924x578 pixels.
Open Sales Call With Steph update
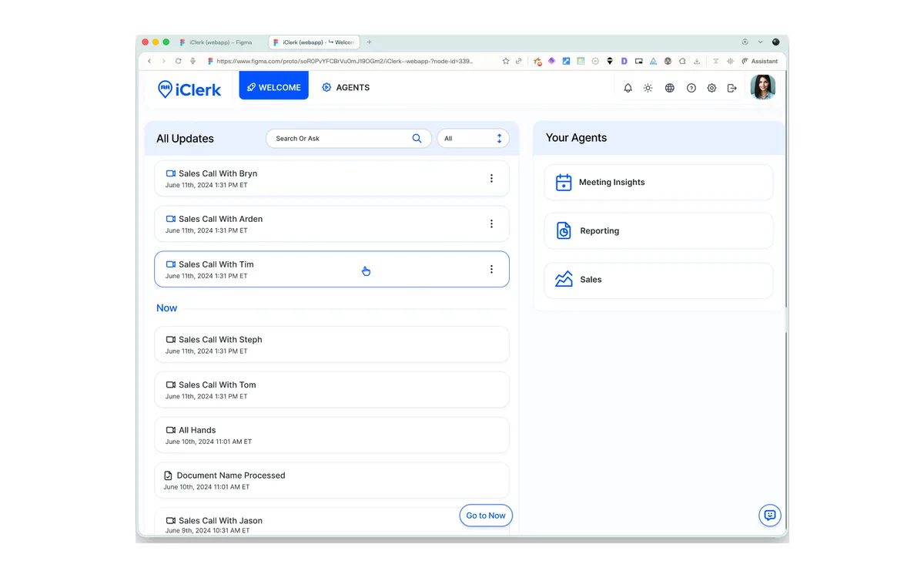(332, 344)
